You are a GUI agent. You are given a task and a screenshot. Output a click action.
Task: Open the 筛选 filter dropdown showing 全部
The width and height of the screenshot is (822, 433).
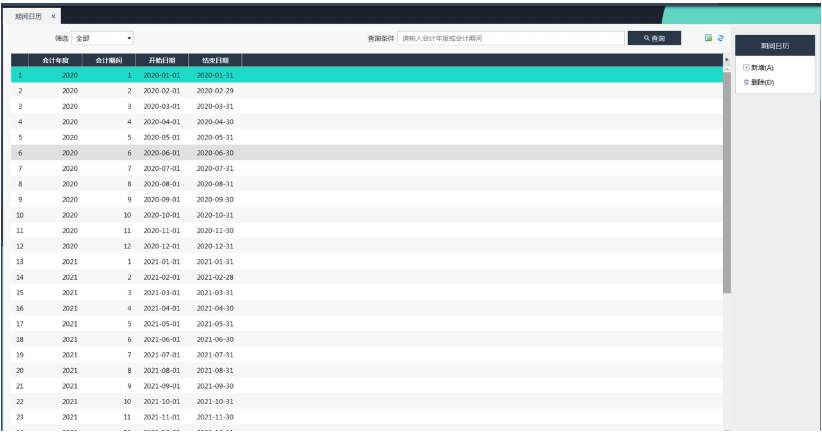[102, 38]
